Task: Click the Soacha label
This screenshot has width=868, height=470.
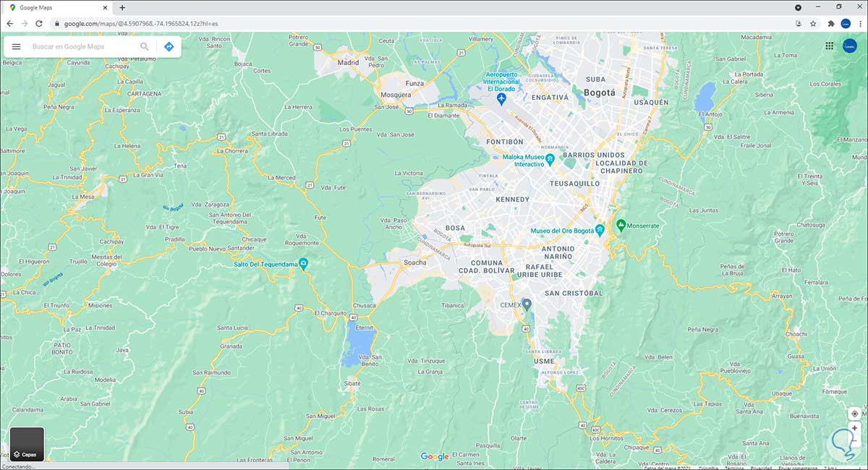Action: (415, 262)
